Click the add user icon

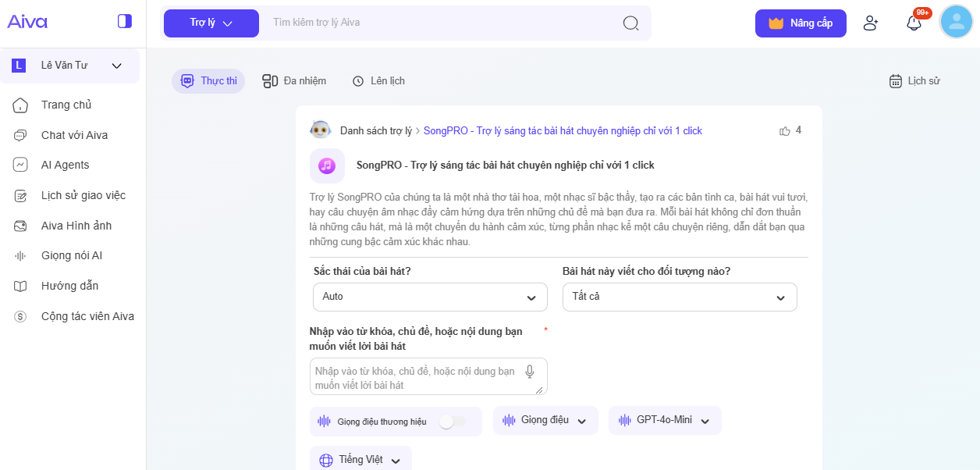click(871, 23)
